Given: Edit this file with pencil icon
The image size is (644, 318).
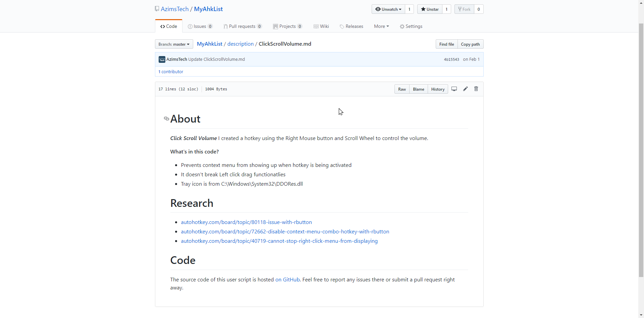Looking at the screenshot, I should [x=465, y=89].
